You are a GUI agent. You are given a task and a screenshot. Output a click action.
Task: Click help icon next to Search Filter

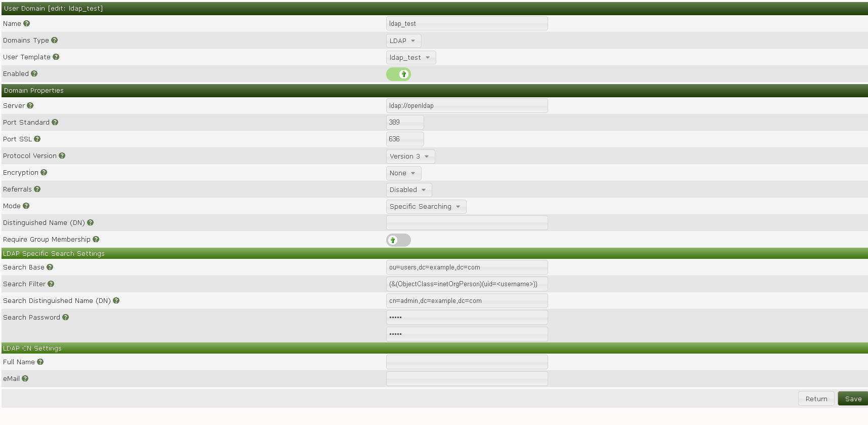pyautogui.click(x=51, y=284)
